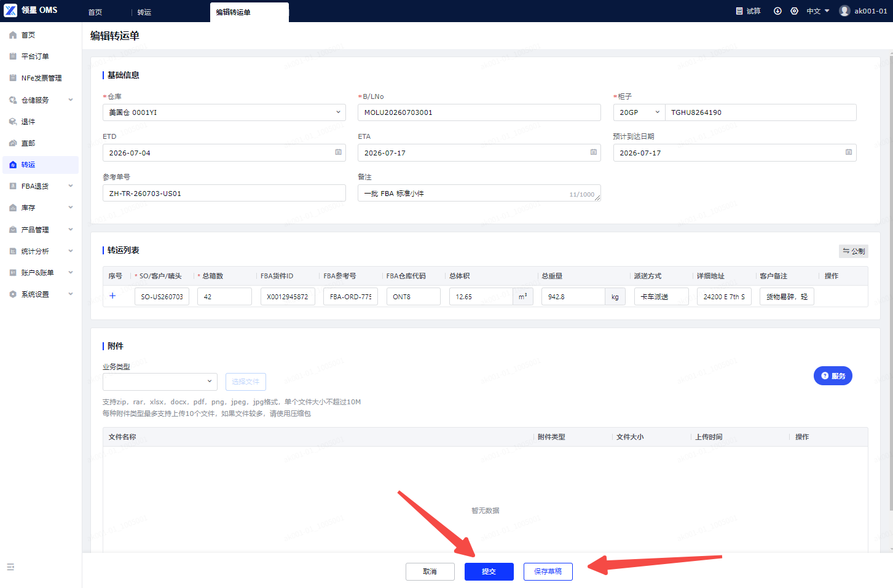
Task: Expand the 账户&账单 submenu chevron
Action: [71, 273]
